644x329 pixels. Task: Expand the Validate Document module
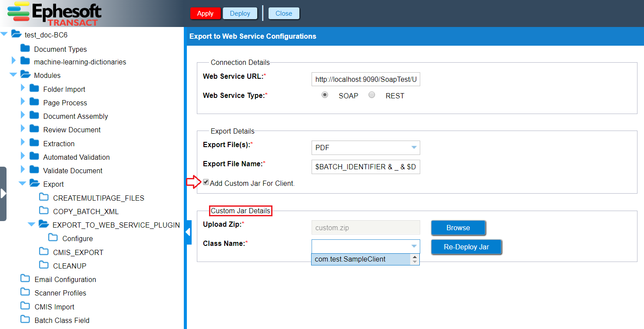tap(23, 170)
